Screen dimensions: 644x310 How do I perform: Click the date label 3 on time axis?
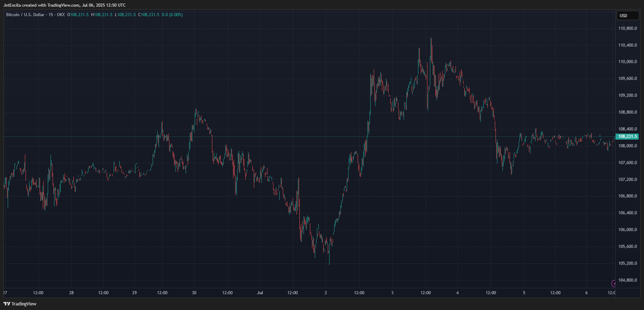(x=392, y=293)
